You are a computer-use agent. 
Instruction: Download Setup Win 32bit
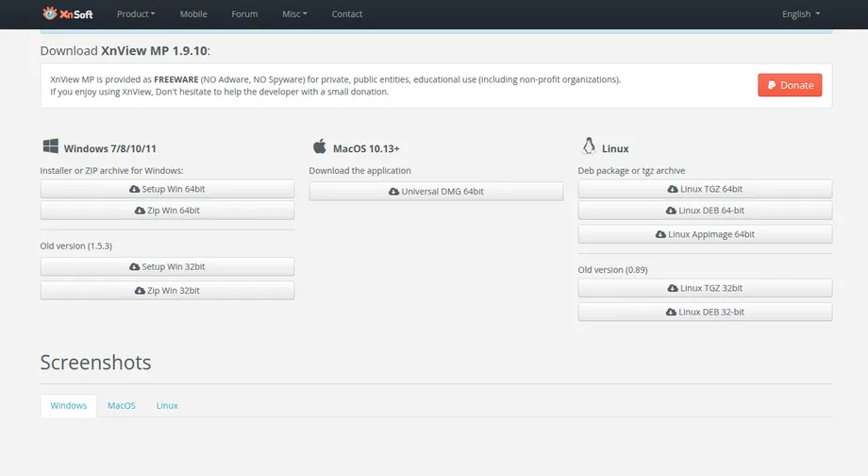167,266
